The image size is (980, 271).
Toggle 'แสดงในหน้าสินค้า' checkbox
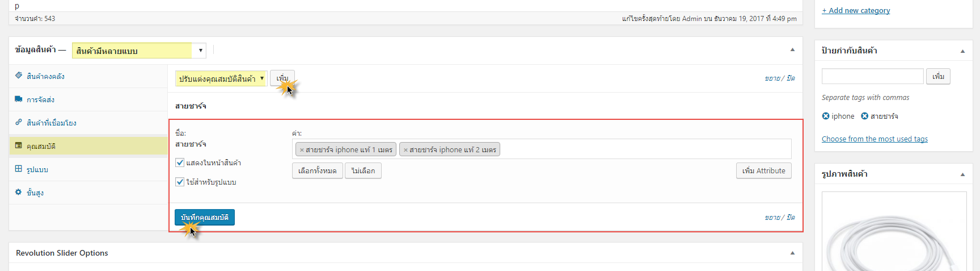[180, 162]
